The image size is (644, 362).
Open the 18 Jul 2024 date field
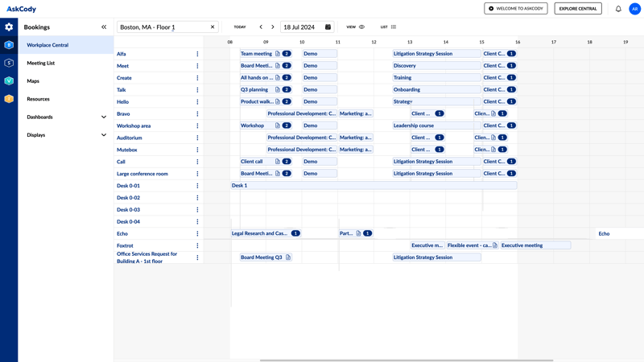307,27
